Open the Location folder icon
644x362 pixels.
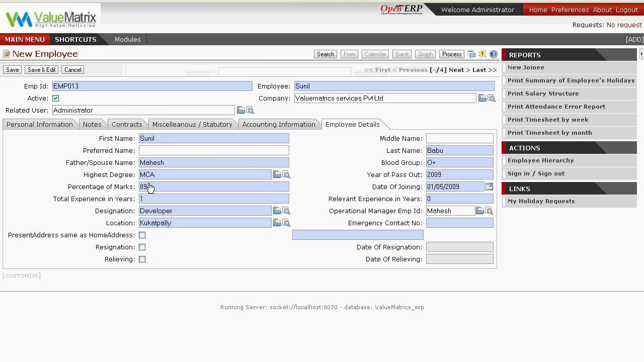277,223
